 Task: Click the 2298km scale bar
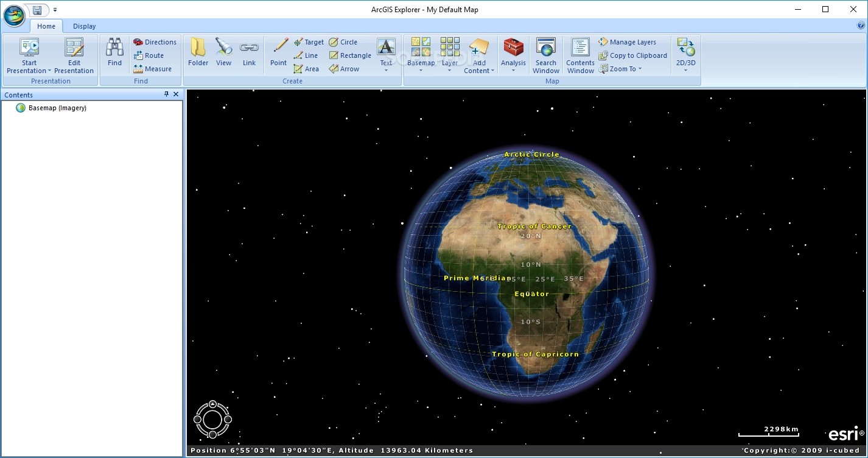[x=768, y=432]
